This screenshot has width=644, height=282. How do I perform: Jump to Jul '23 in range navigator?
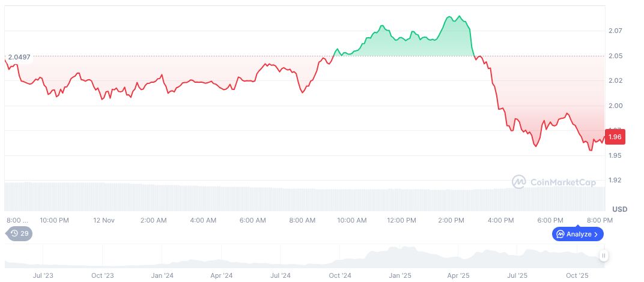point(43,275)
